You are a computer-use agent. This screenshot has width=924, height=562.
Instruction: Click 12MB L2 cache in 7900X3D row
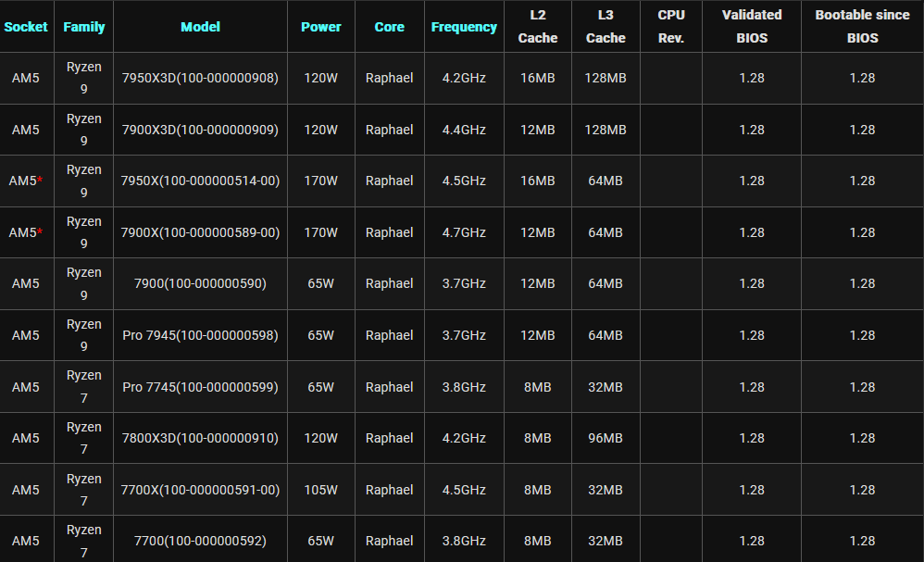[x=538, y=131]
